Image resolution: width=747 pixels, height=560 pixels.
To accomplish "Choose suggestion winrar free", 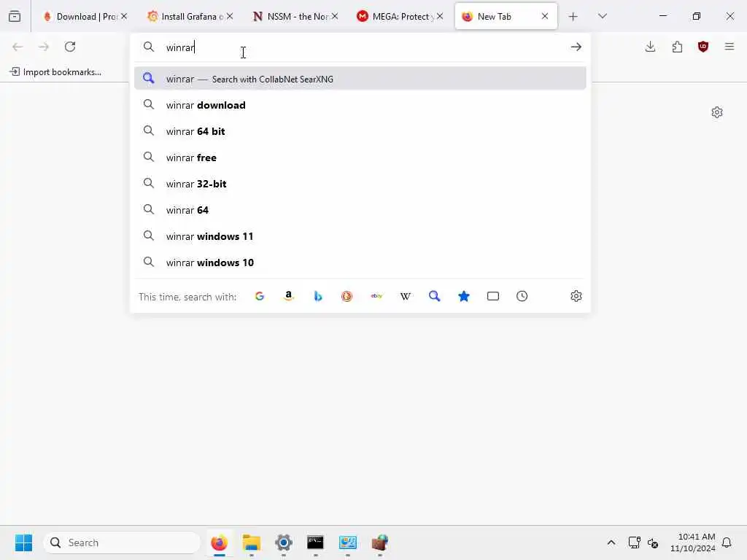I will coord(360,157).
